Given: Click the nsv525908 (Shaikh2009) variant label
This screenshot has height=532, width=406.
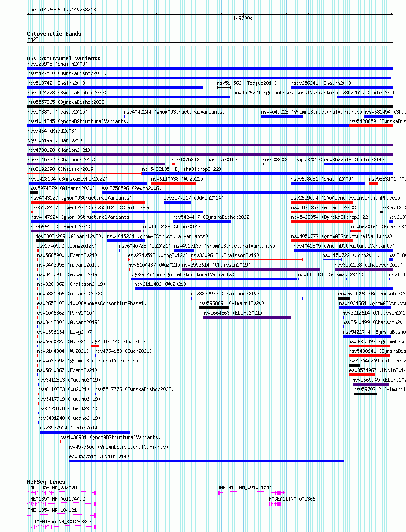Looking at the screenshot, I should click(57, 64).
